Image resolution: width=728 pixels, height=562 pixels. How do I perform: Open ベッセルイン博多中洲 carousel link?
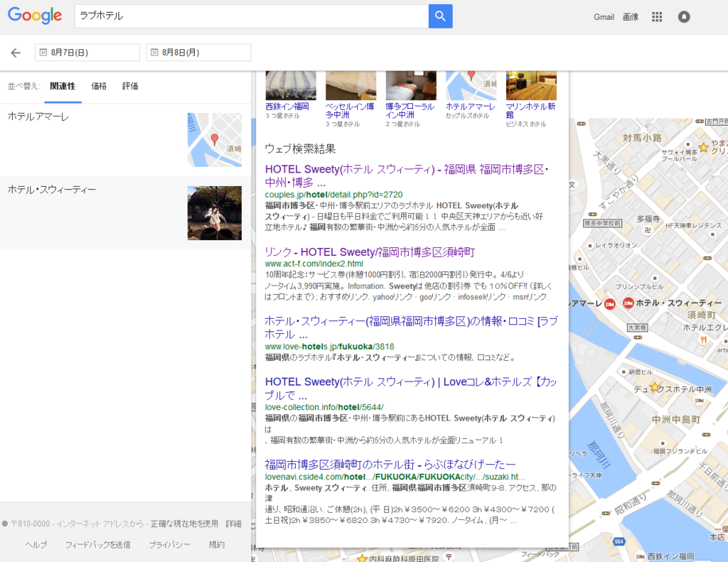(x=350, y=110)
